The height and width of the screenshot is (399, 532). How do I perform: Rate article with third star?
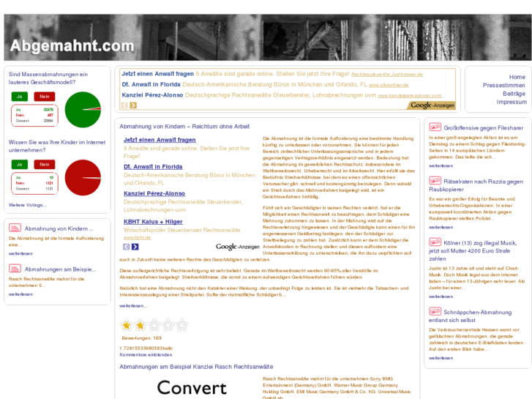(154, 325)
